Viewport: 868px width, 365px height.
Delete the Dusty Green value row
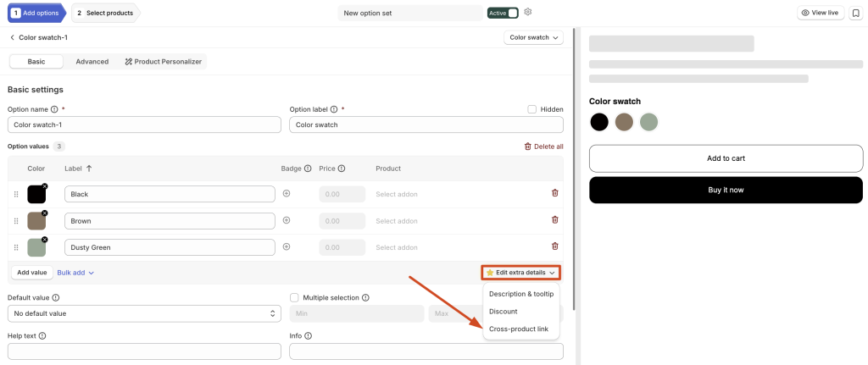coord(554,246)
